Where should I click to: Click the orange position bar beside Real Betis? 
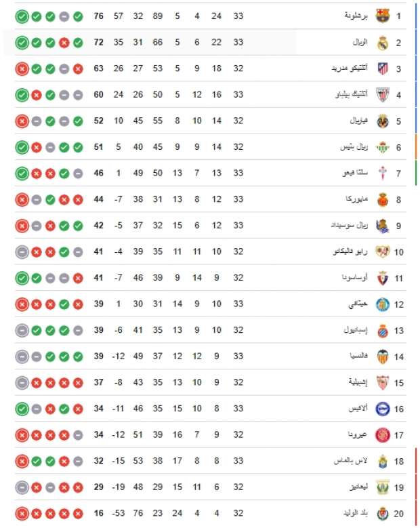[x=416, y=147]
